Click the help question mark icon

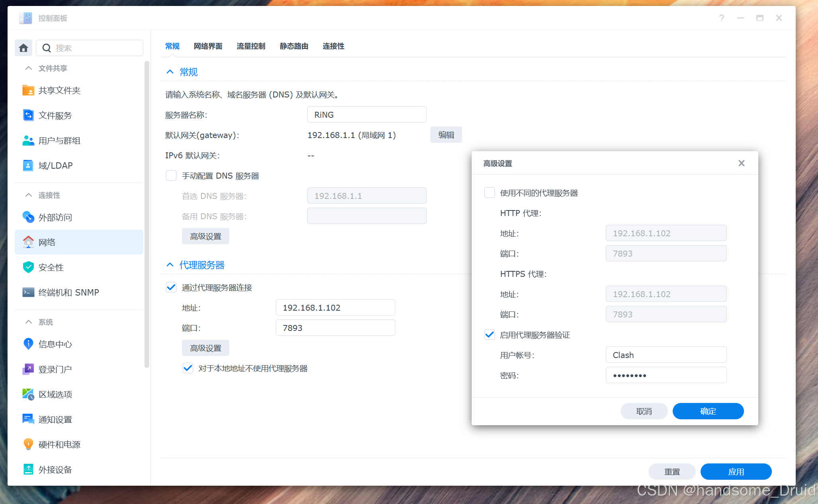[x=721, y=18]
